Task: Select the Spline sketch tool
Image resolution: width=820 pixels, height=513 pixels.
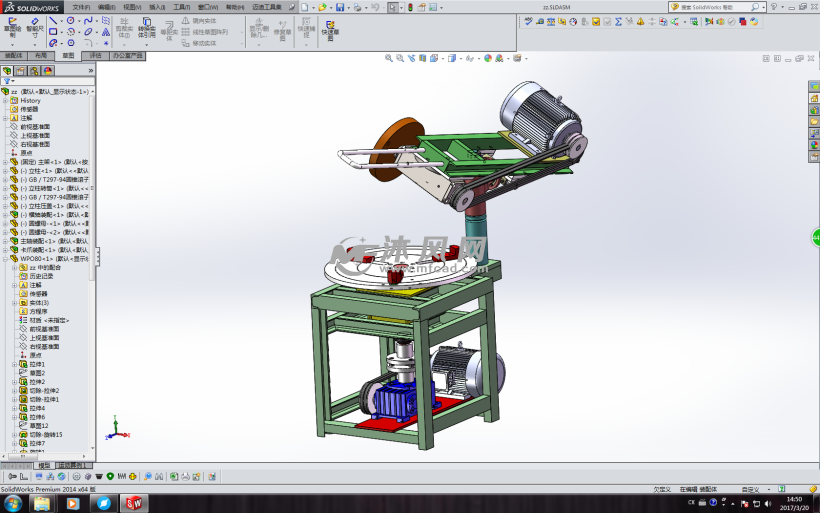Action: click(x=88, y=21)
